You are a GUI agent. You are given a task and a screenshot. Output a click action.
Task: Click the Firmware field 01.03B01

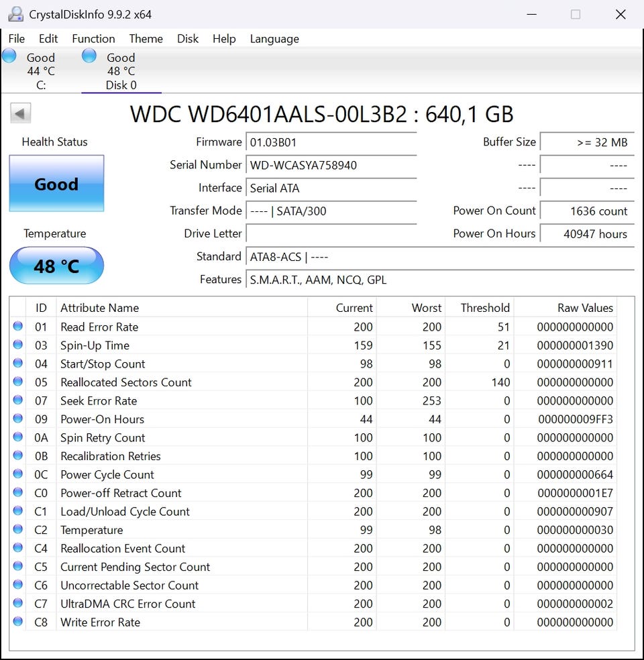(x=331, y=142)
